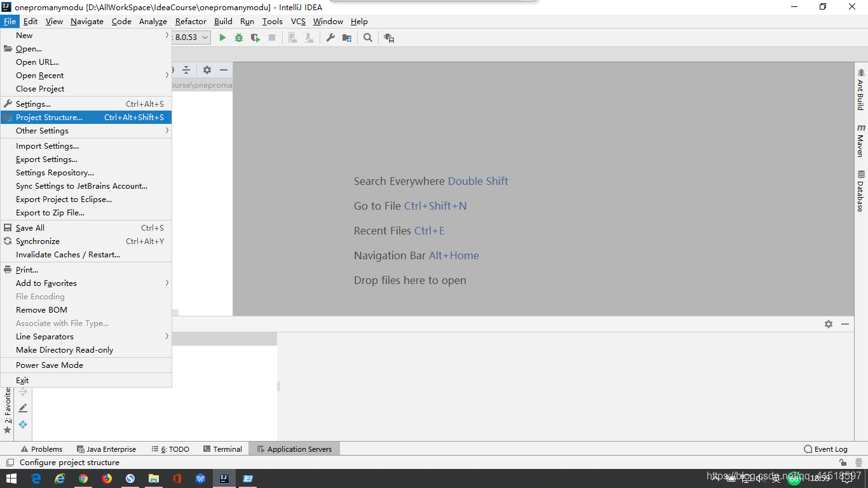Open Microsoft Edge from the taskbar

click(36, 478)
